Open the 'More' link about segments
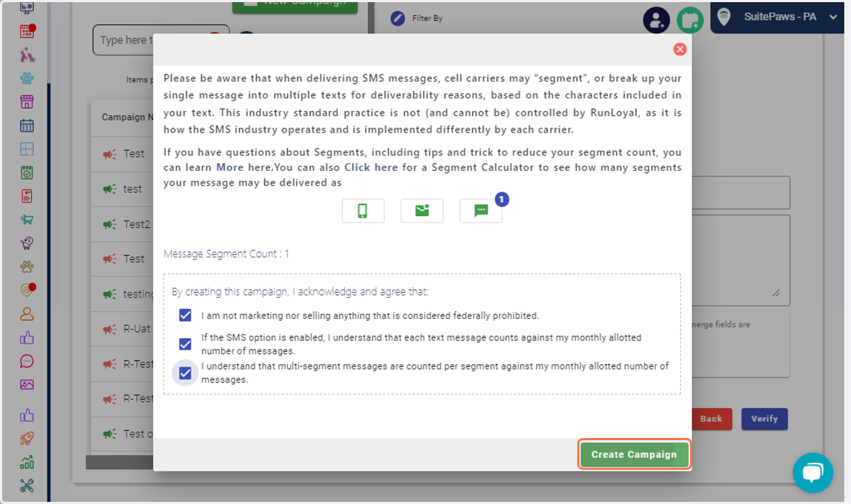The height and width of the screenshot is (504, 851). (230, 167)
